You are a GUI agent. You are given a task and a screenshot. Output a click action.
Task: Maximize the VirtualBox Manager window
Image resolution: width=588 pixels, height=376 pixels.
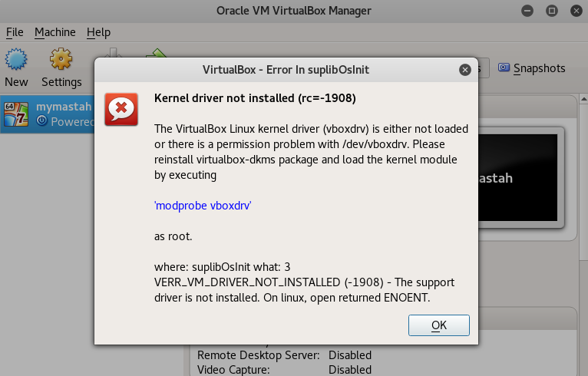pyautogui.click(x=551, y=11)
